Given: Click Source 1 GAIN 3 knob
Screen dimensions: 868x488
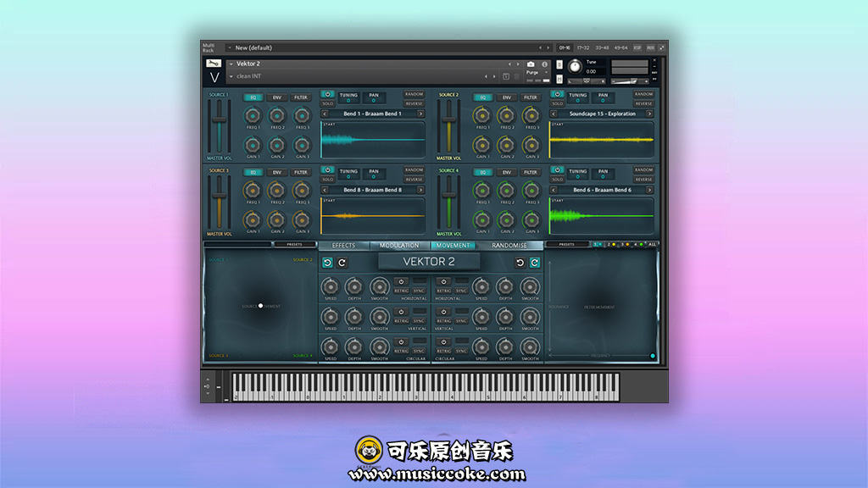Looking at the screenshot, I should [302, 144].
